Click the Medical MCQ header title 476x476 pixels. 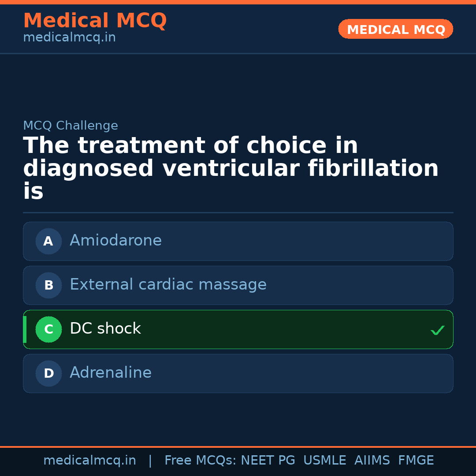(95, 21)
